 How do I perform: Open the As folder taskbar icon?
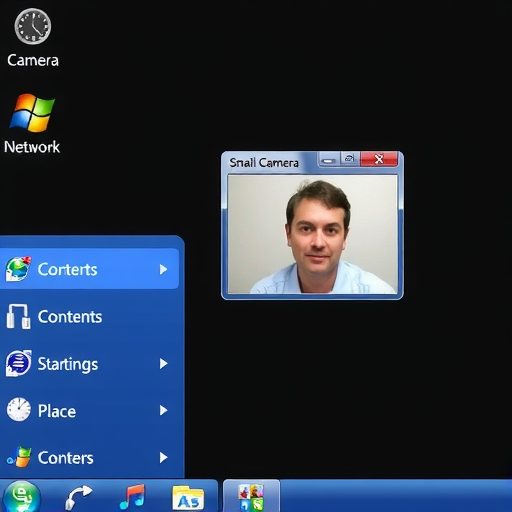click(x=188, y=498)
